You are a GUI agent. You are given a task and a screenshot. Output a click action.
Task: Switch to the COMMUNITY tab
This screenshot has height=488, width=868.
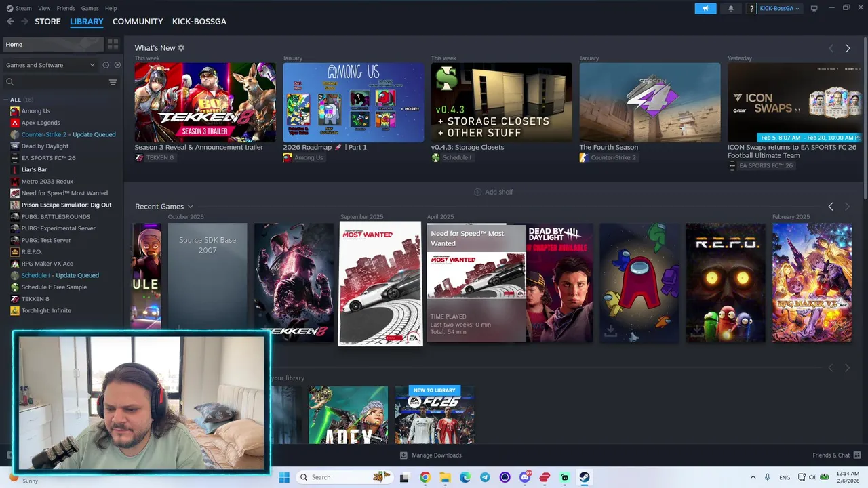pyautogui.click(x=138, y=22)
